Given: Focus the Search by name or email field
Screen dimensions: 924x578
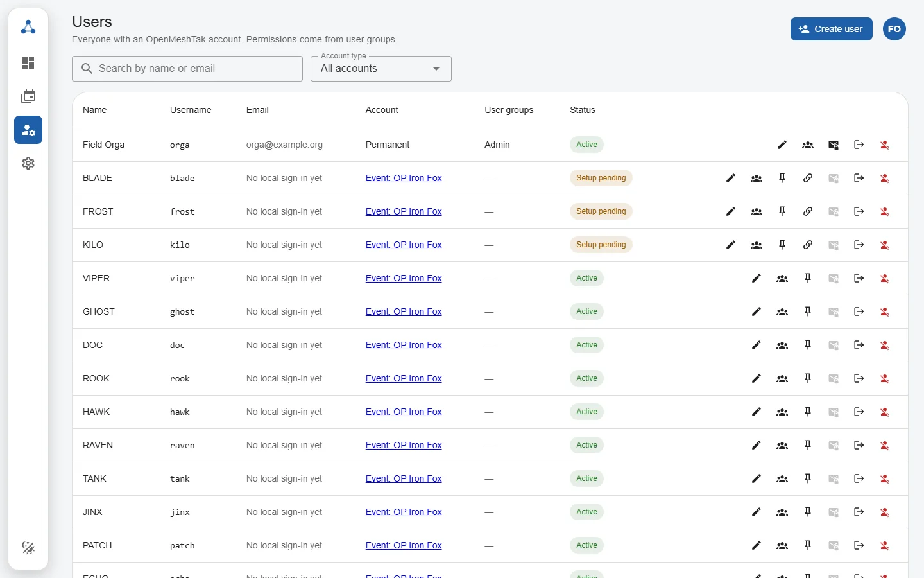Looking at the screenshot, I should (x=187, y=69).
